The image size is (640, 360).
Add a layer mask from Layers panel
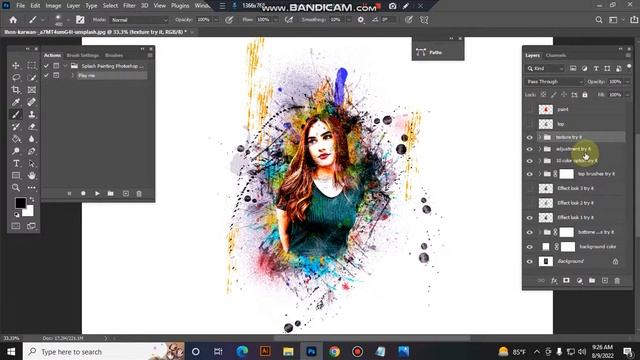(566, 280)
